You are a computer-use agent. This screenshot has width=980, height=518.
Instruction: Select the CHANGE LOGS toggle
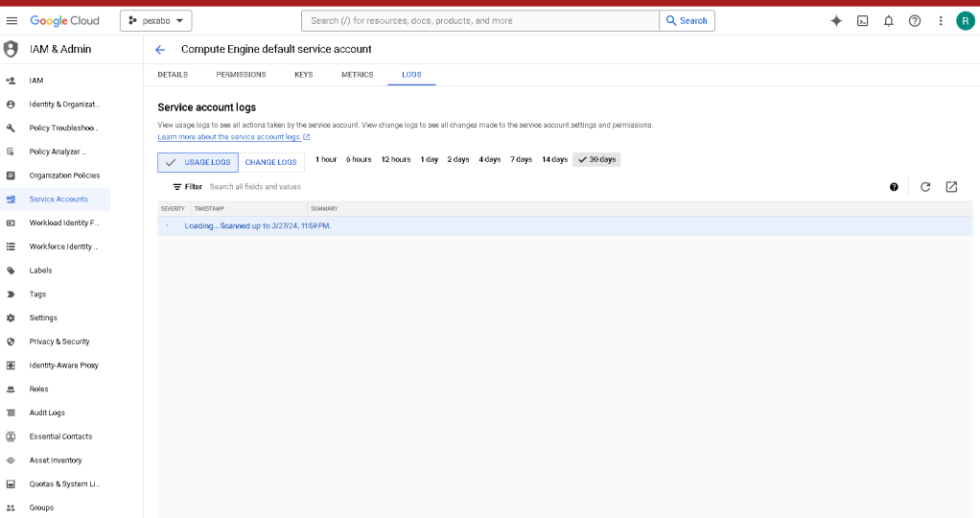(x=270, y=162)
